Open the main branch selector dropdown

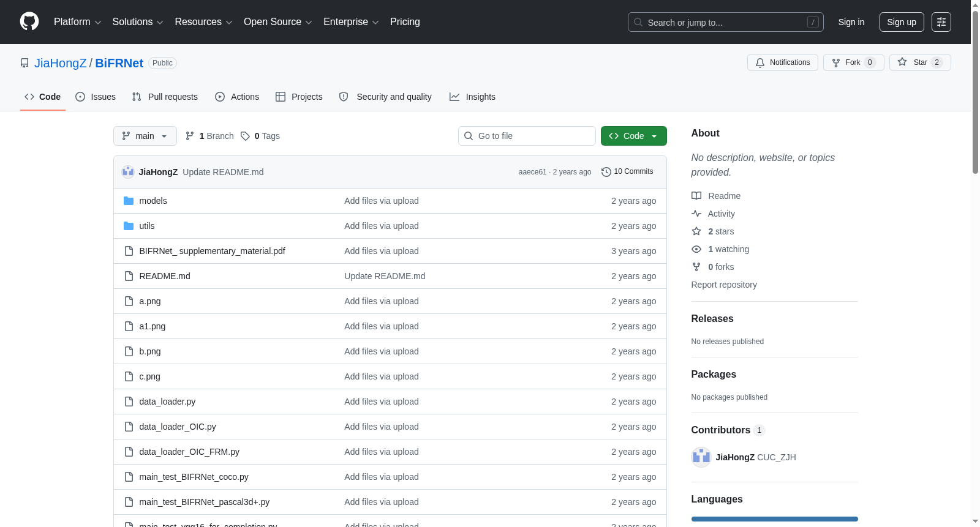(145, 136)
